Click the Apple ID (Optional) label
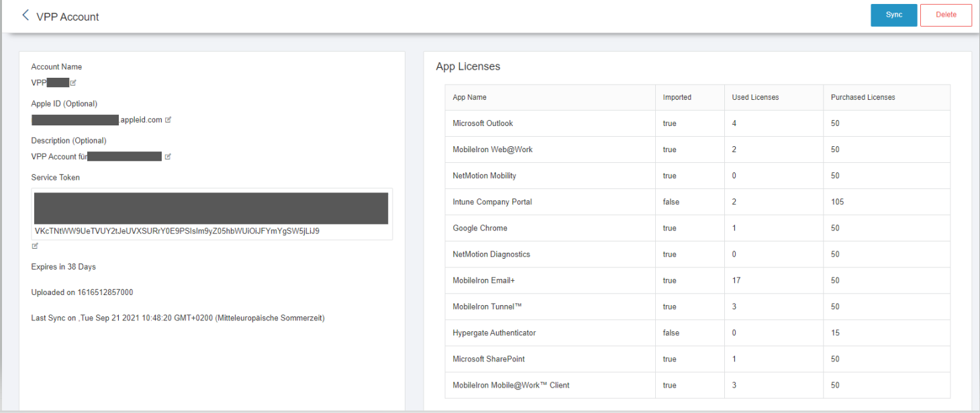The height and width of the screenshot is (413, 980). 64,104
